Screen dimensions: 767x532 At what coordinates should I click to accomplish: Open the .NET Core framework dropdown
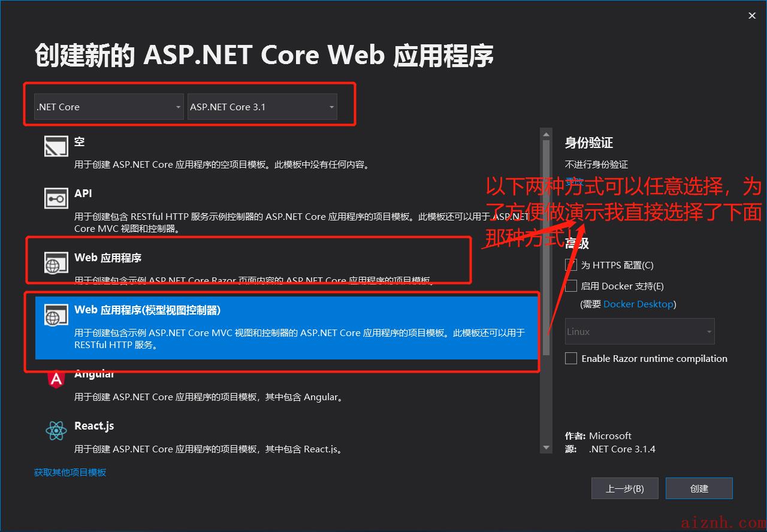pos(108,107)
